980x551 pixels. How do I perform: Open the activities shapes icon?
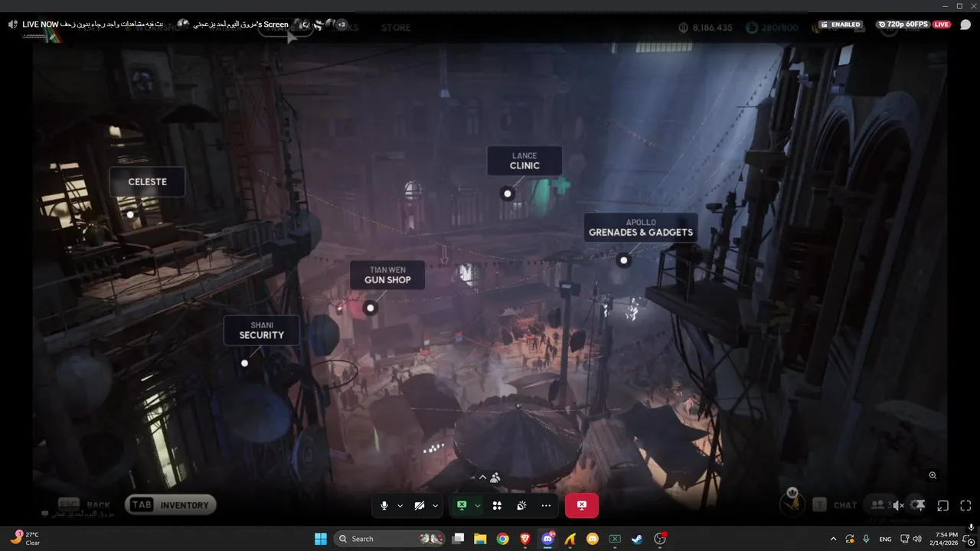click(x=497, y=506)
